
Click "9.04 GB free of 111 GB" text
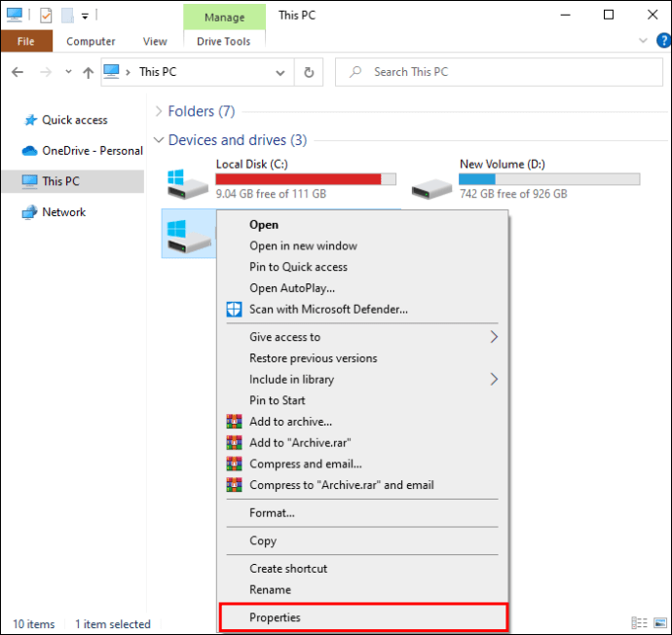(x=271, y=194)
